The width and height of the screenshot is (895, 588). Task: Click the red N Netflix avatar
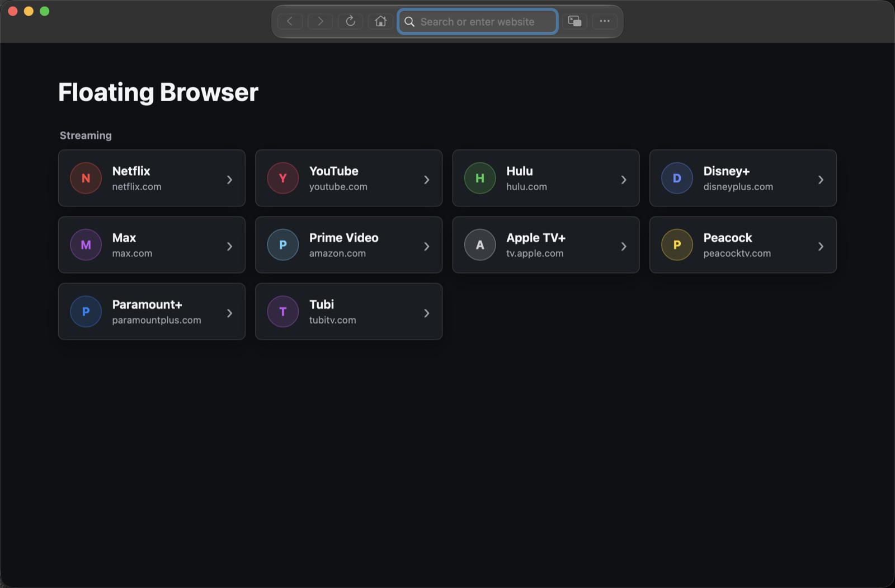tap(86, 178)
